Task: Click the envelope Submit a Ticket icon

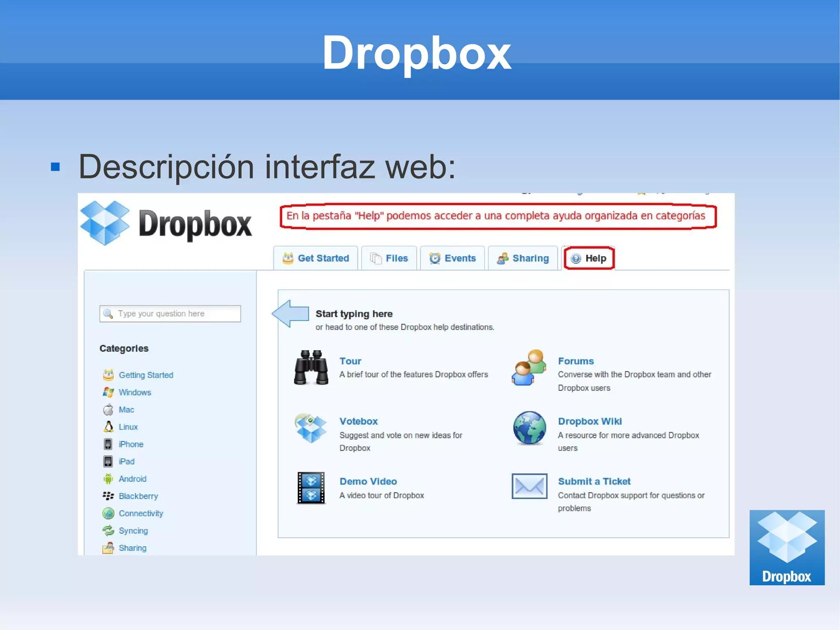Action: tap(530, 486)
